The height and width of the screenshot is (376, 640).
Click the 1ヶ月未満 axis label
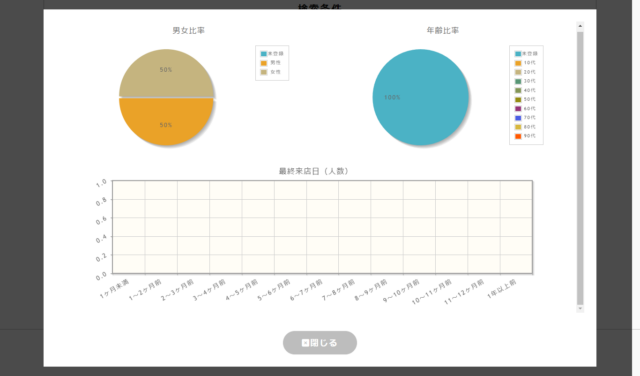pos(114,289)
